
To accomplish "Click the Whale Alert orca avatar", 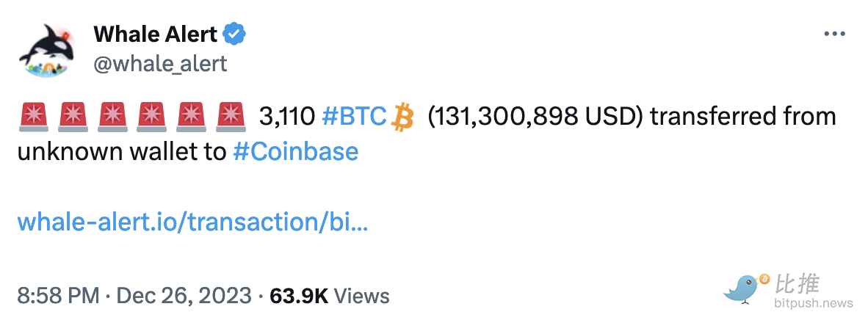I will click(x=47, y=48).
